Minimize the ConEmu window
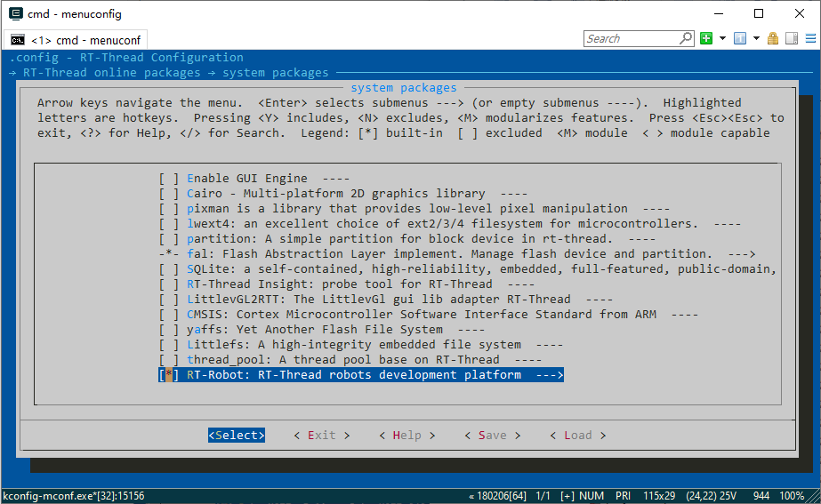Viewport: 821px width, 504px height. [x=719, y=13]
